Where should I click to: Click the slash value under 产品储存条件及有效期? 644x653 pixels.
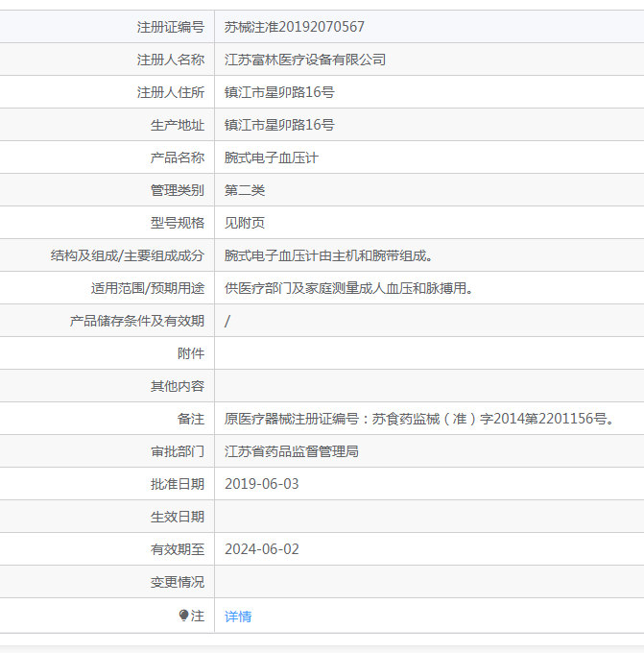227,321
